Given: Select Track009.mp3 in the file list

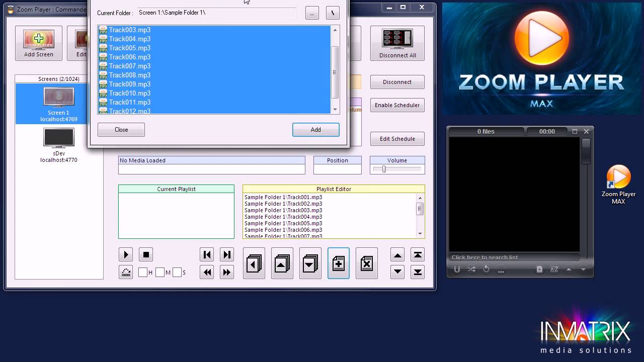Looking at the screenshot, I should 214,84.
